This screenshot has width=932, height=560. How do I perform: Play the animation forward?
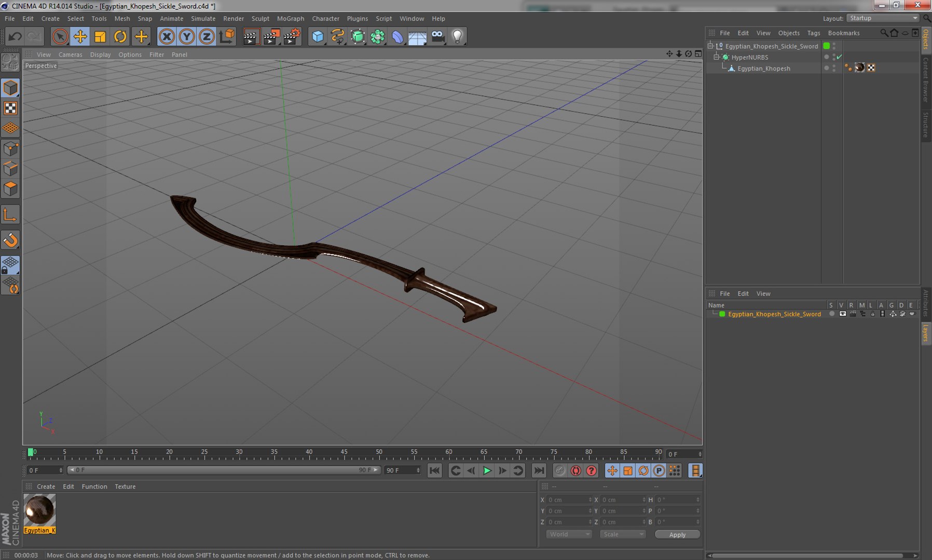[x=487, y=470]
